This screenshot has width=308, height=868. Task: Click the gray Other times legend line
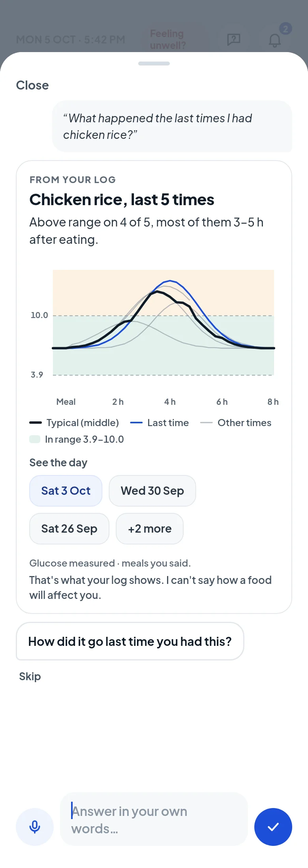pyautogui.click(x=207, y=423)
